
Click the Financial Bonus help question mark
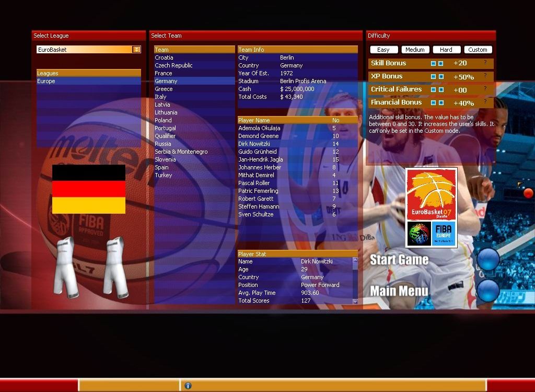[485, 102]
